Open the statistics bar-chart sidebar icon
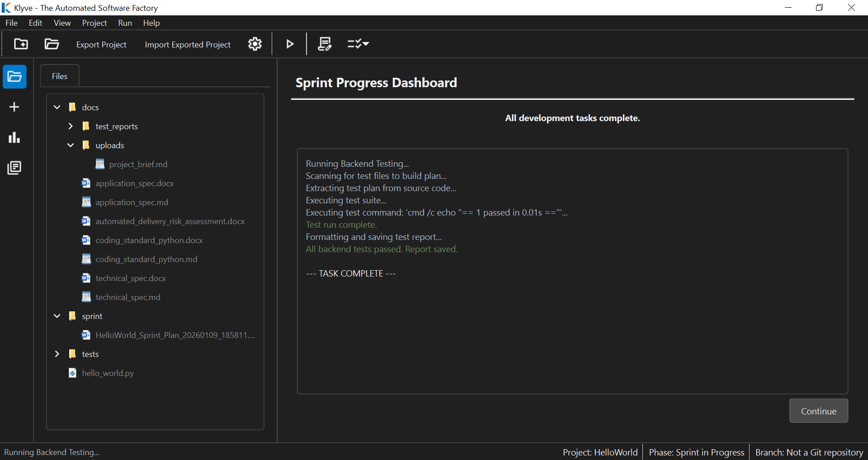The width and height of the screenshot is (868, 460). (14, 137)
